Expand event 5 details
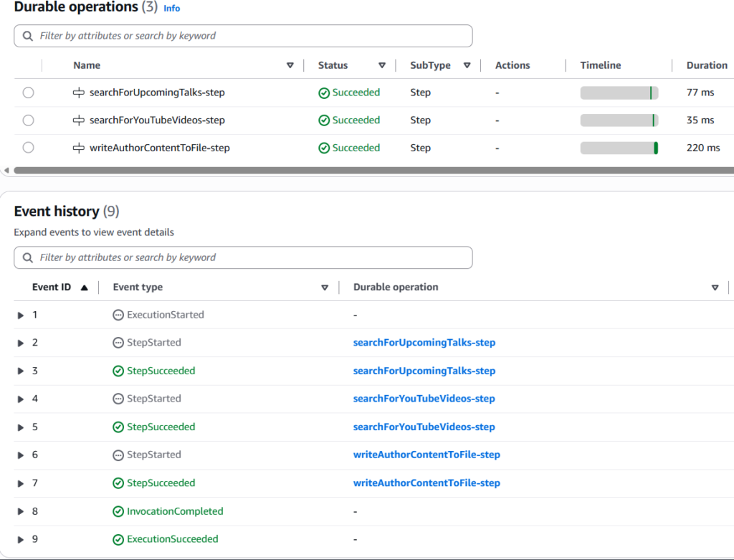734x560 pixels. 21,427
